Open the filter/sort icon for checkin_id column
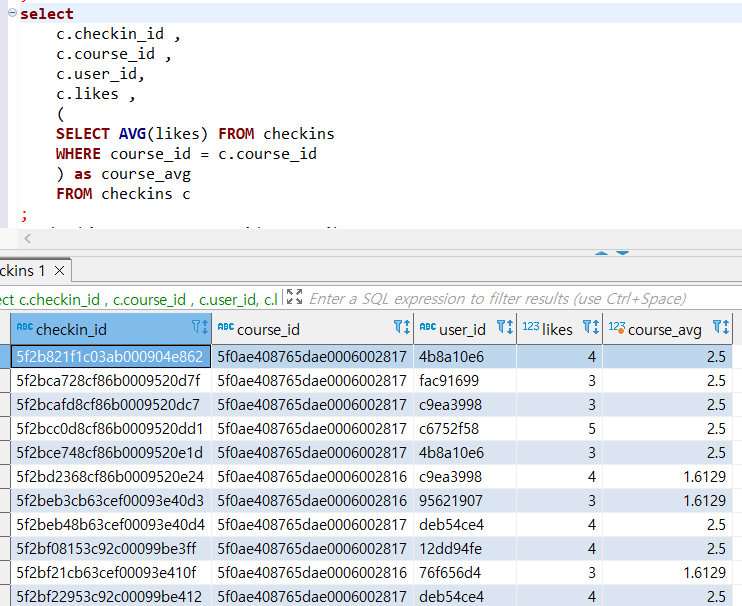The height and width of the screenshot is (606, 742). coord(200,327)
